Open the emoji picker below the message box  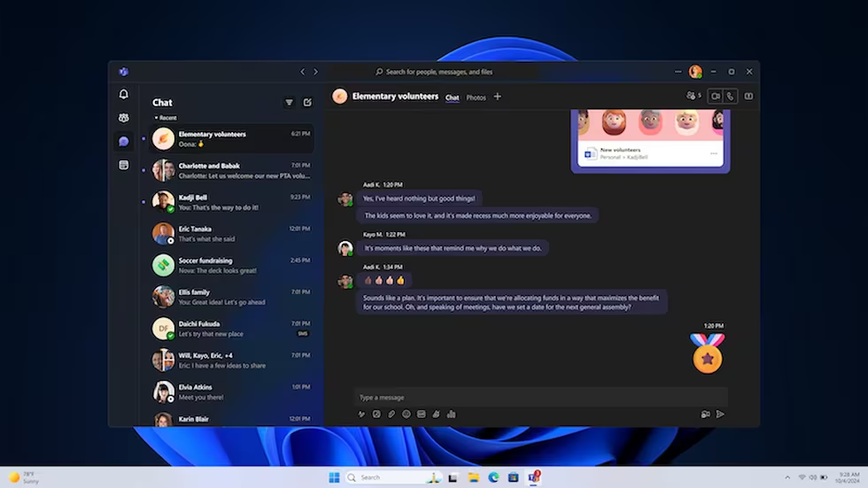coord(407,414)
